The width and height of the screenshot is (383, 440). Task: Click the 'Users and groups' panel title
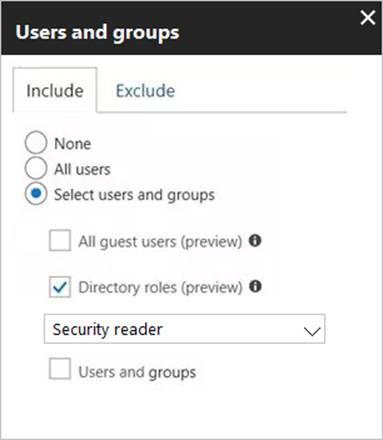[97, 33]
